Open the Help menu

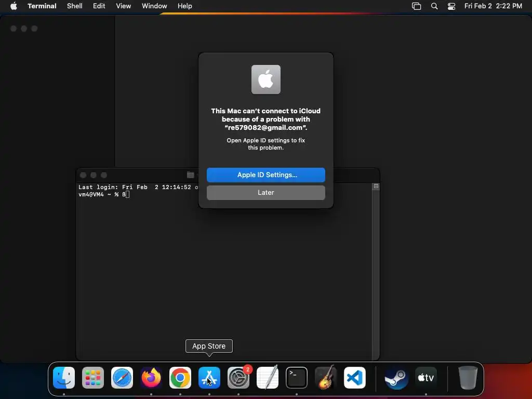[185, 6]
